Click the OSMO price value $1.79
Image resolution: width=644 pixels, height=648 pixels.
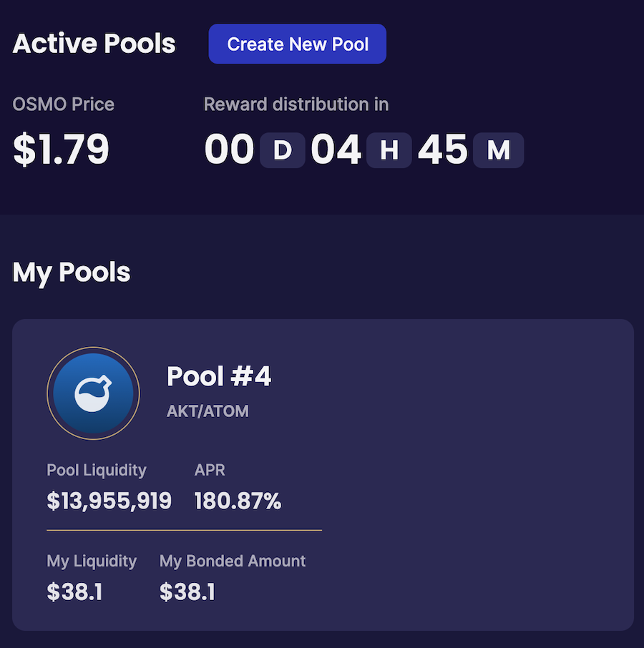(x=61, y=149)
